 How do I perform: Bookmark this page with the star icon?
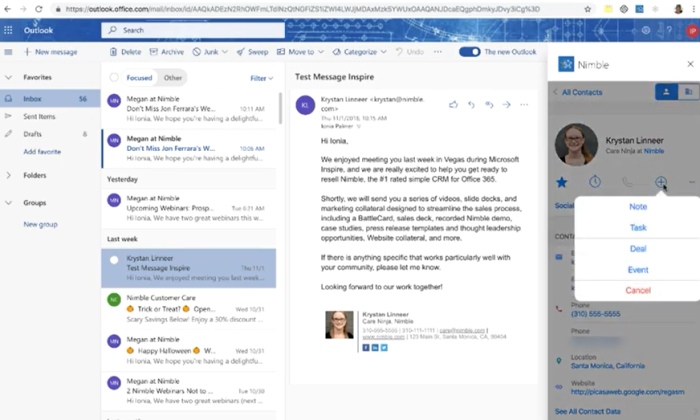click(588, 9)
